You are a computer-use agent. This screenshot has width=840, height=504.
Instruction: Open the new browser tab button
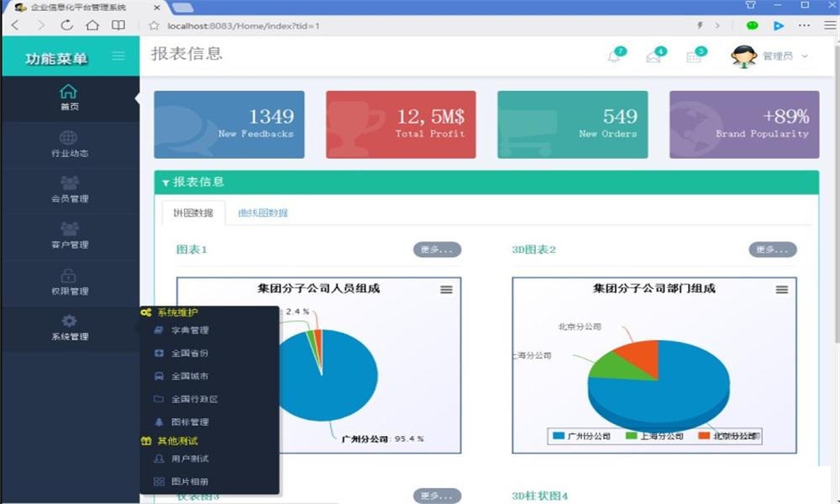[182, 8]
